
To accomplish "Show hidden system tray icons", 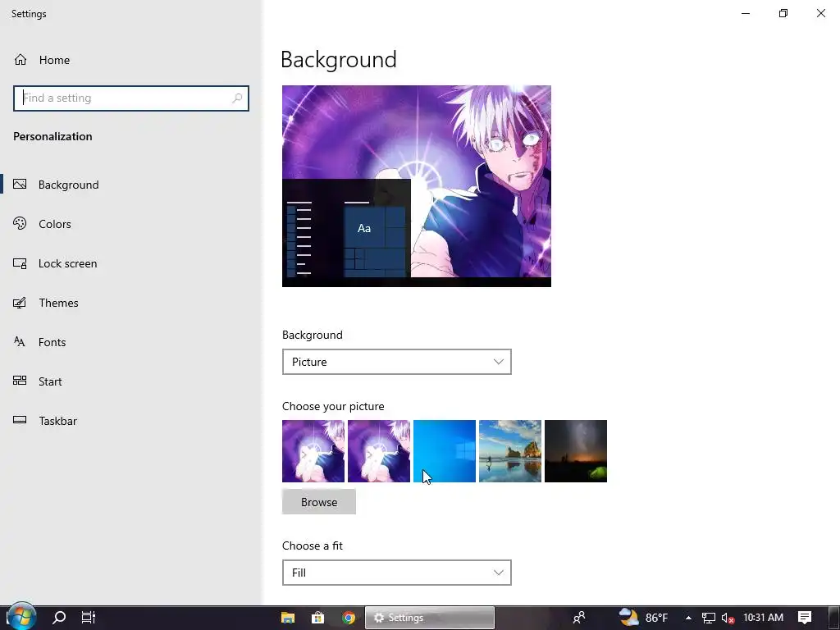I will tap(688, 618).
